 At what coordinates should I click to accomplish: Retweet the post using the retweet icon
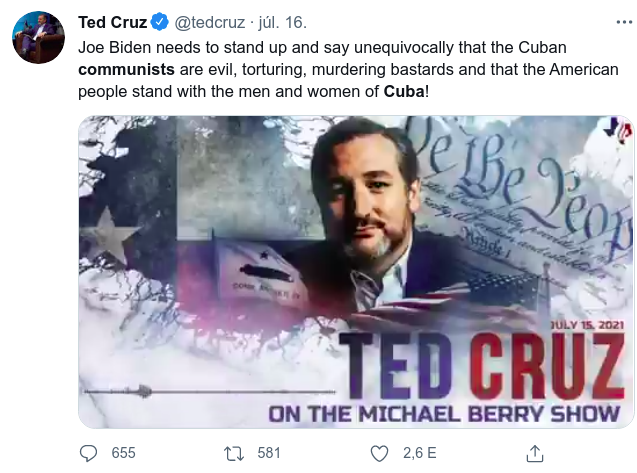235,453
